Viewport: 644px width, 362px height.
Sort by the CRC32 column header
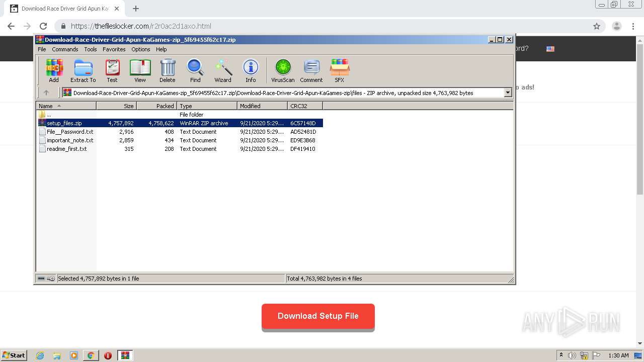305,106
